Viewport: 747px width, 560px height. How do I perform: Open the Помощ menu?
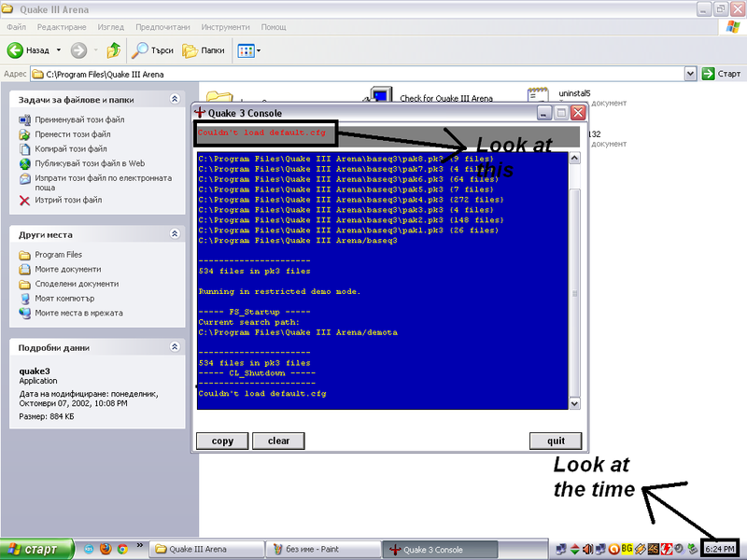[x=274, y=27]
